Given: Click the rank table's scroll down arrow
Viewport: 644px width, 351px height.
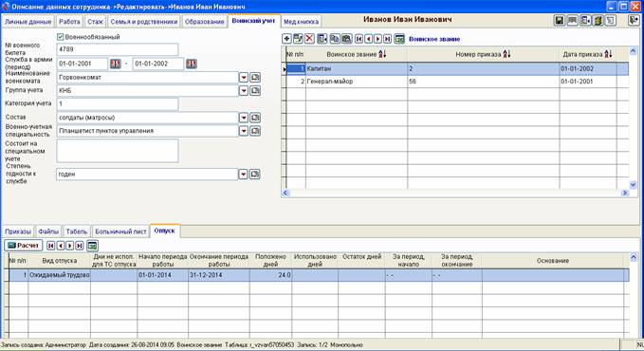Looking at the screenshot, I should 633,185.
